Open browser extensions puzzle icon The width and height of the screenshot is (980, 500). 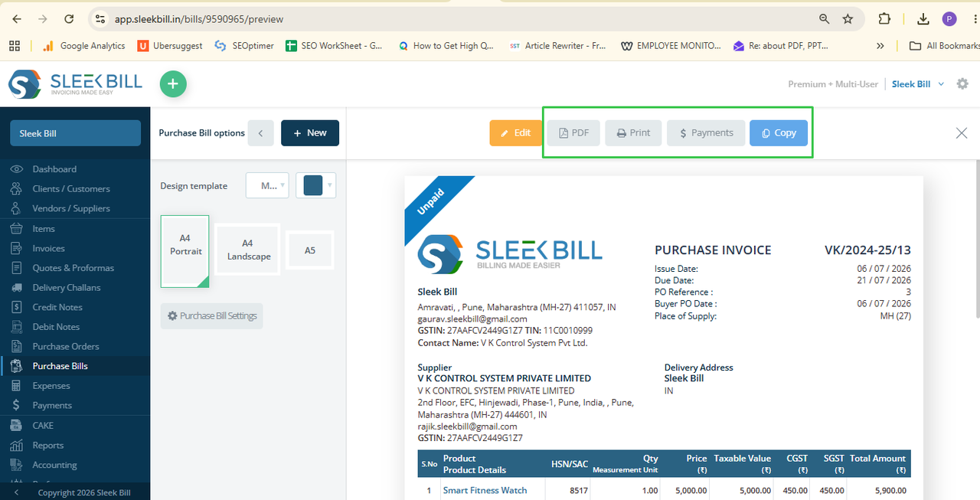tap(884, 19)
